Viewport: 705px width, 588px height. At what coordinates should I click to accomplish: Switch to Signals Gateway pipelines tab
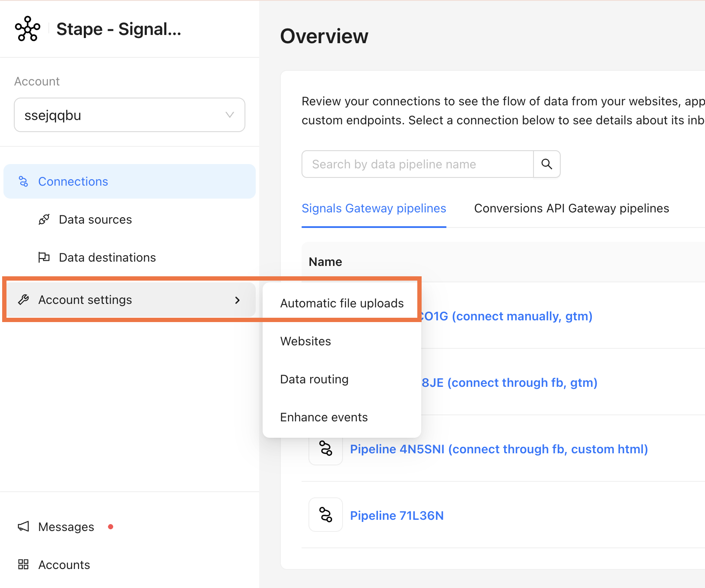[x=374, y=209]
